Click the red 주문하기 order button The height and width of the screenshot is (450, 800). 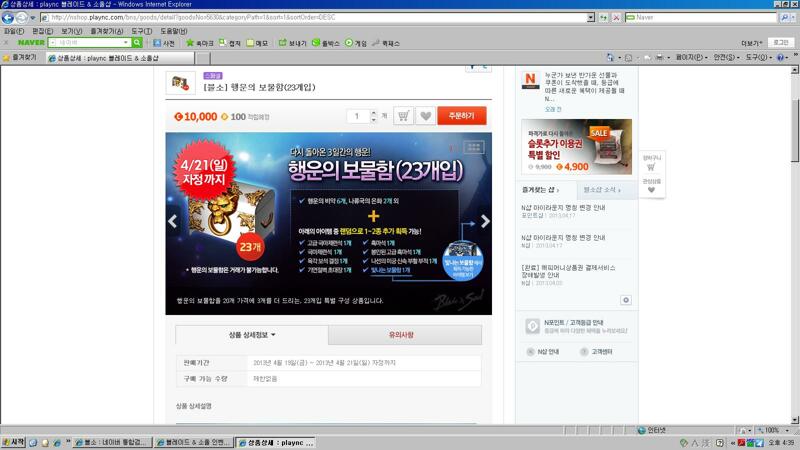coord(462,116)
